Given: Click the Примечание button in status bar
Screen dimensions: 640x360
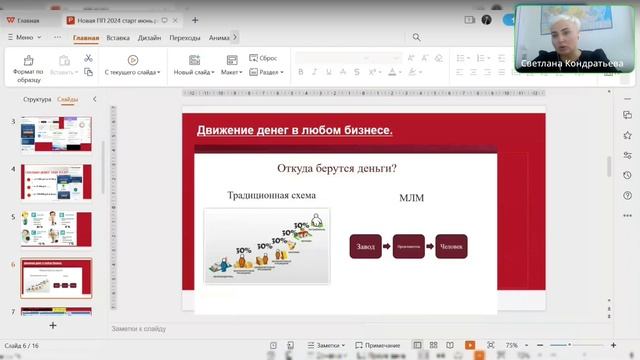Looking at the screenshot, I should 378,345.
